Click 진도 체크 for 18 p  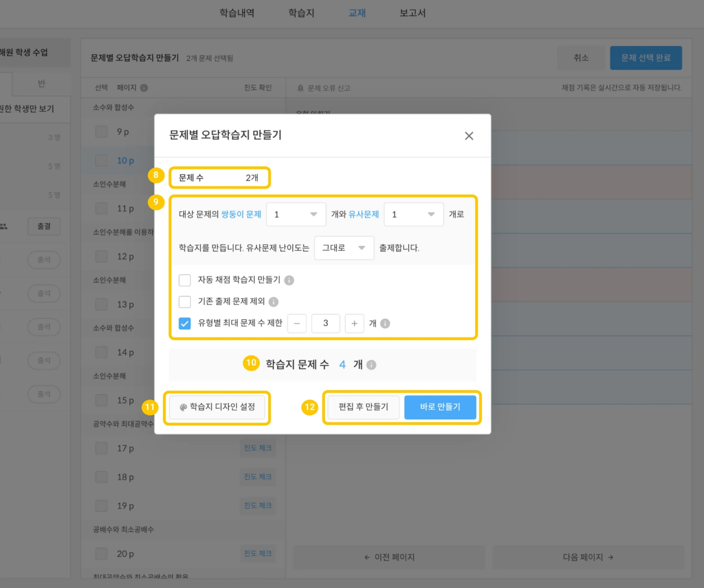258,477
